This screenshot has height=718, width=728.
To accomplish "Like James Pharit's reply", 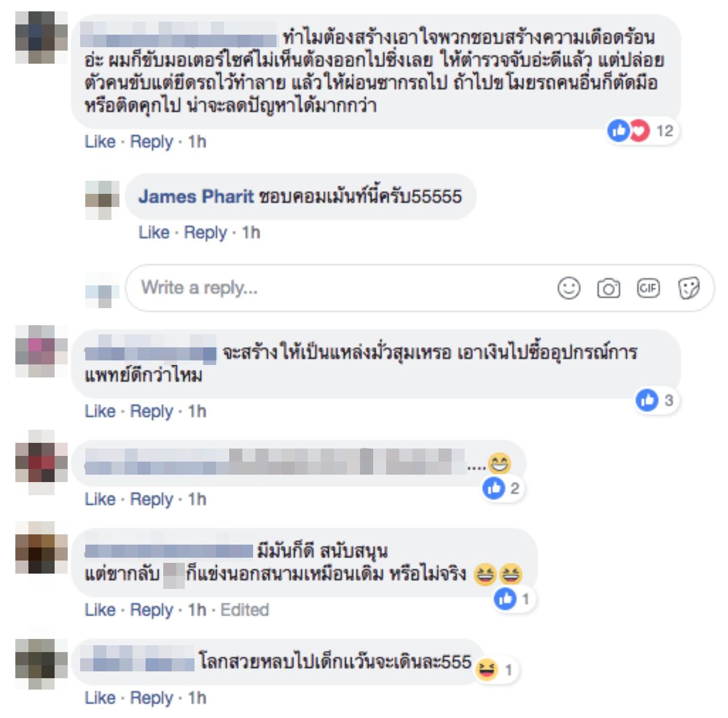I will coord(154,233).
